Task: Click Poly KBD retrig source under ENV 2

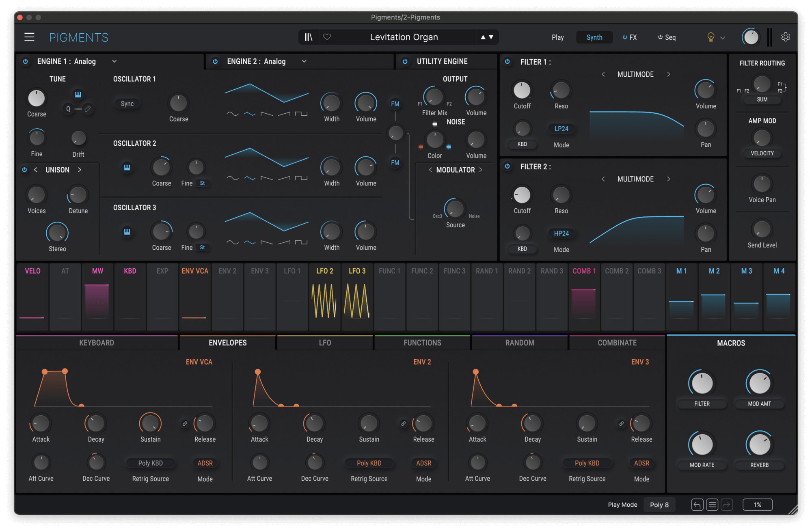Action: click(x=369, y=463)
